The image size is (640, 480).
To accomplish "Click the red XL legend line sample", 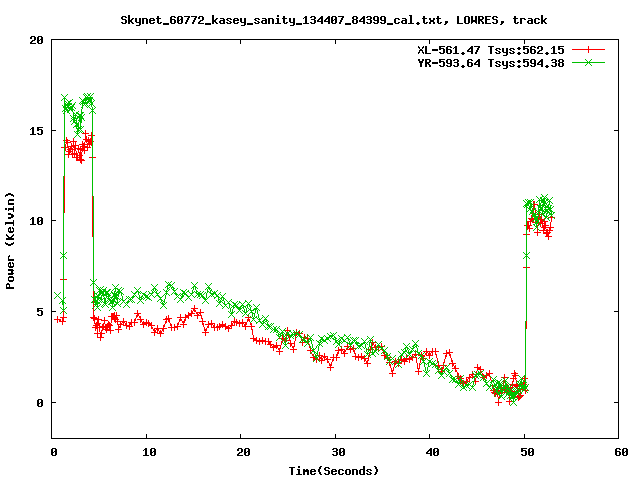I will [x=588, y=50].
